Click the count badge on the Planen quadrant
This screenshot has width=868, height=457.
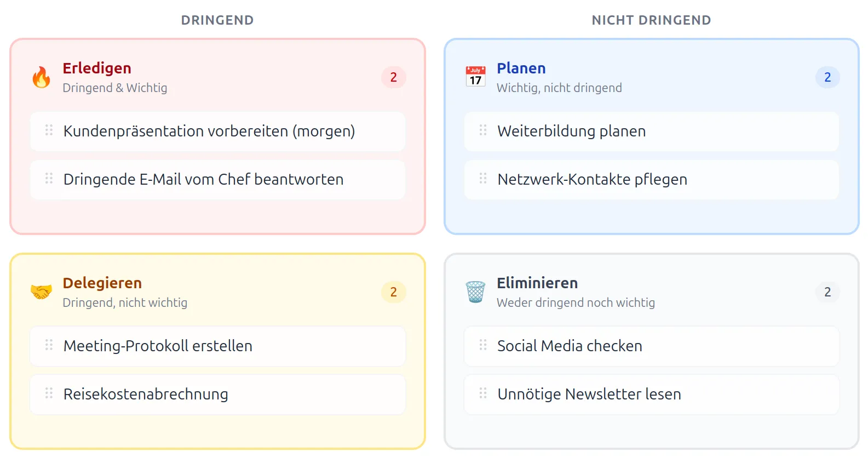pyautogui.click(x=827, y=77)
